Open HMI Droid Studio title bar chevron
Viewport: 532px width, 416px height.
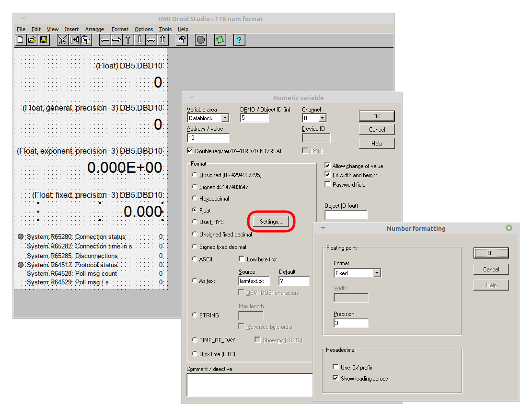[23, 18]
